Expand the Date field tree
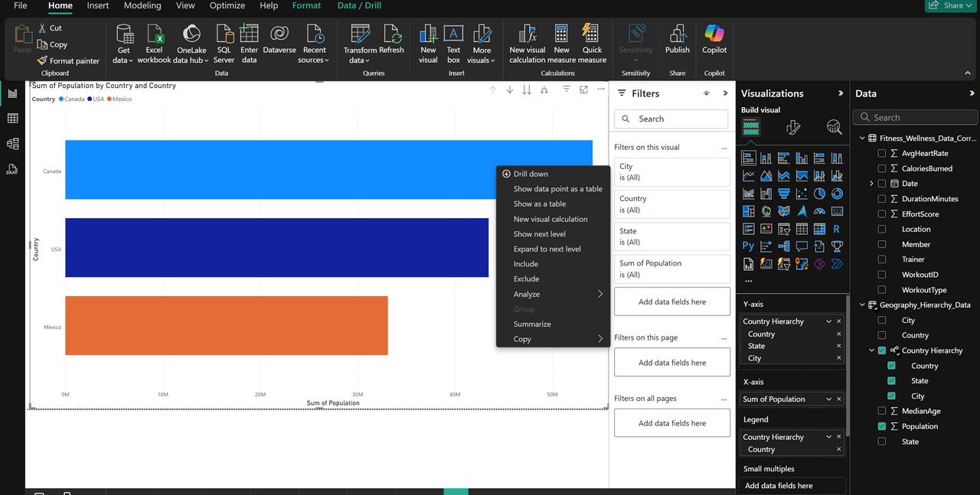This screenshot has height=495, width=980. pyautogui.click(x=871, y=184)
